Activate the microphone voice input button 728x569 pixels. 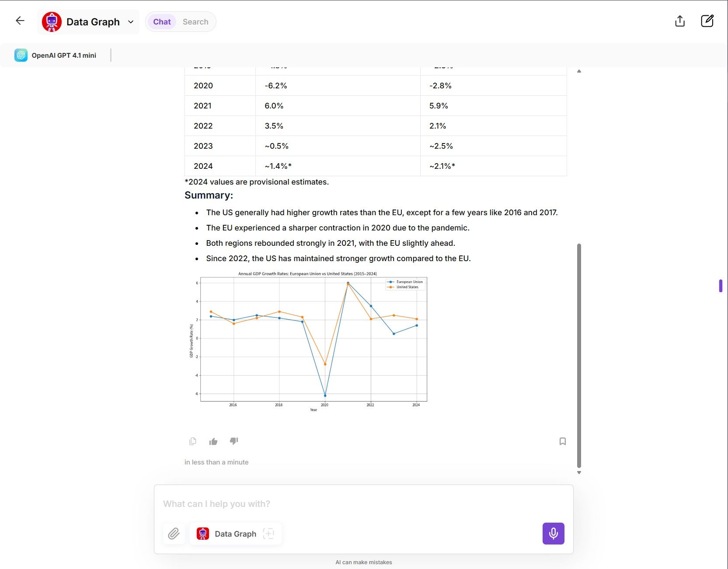(x=553, y=534)
